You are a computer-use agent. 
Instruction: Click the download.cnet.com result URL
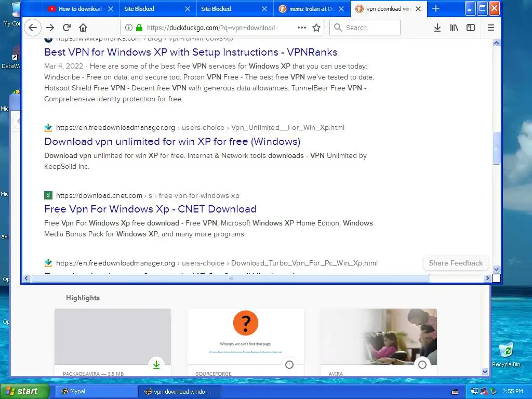click(x=148, y=196)
